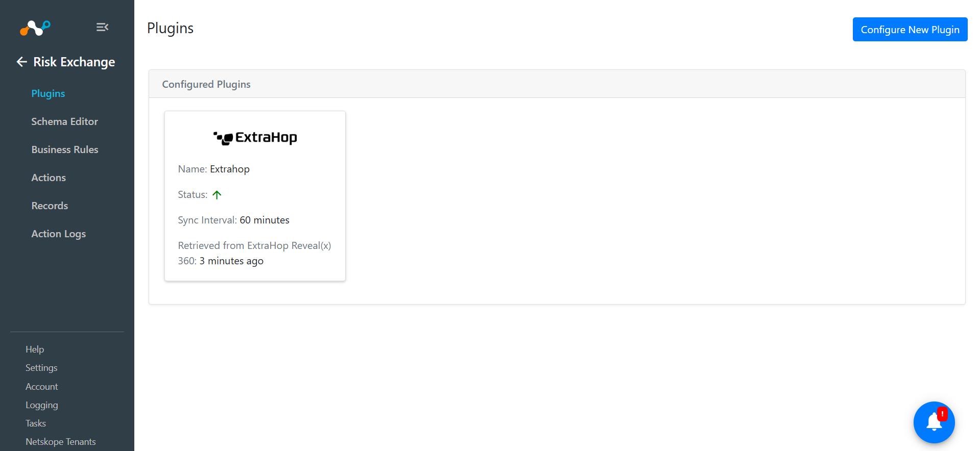Open the Settings link

click(41, 368)
